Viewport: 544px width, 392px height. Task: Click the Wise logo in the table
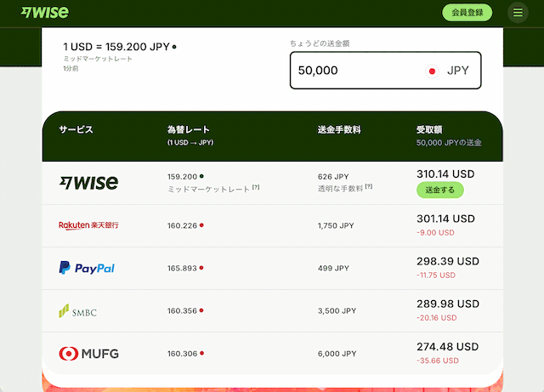[x=88, y=183]
